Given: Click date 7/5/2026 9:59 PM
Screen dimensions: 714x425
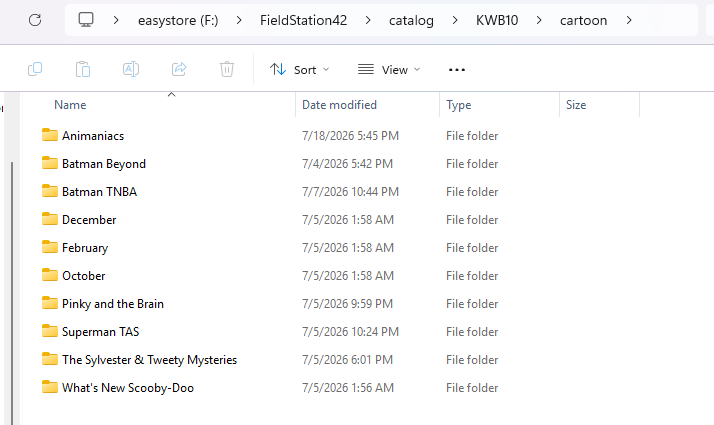Looking at the screenshot, I should (347, 304).
